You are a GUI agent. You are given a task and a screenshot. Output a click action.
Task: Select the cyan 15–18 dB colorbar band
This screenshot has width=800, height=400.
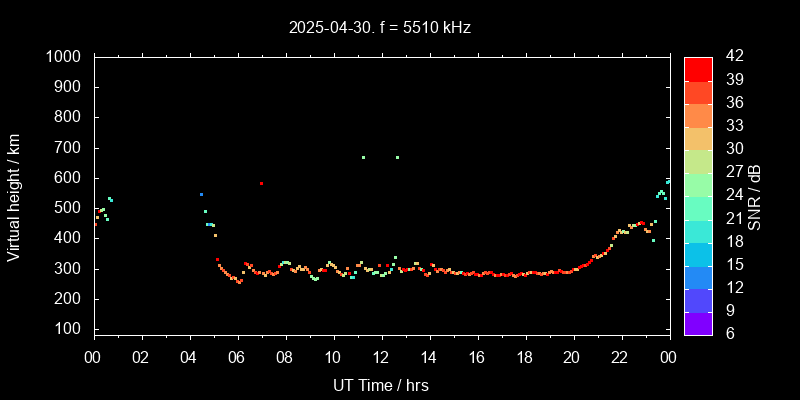698,254
